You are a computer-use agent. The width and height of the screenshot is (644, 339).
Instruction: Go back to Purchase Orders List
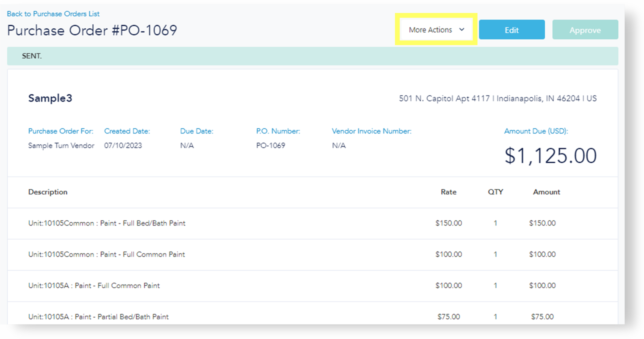click(x=53, y=14)
